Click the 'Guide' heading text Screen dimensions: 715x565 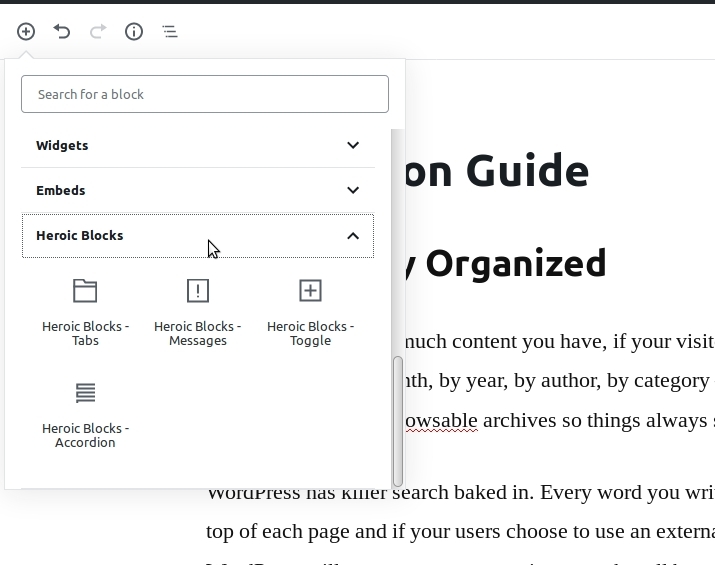(x=527, y=171)
